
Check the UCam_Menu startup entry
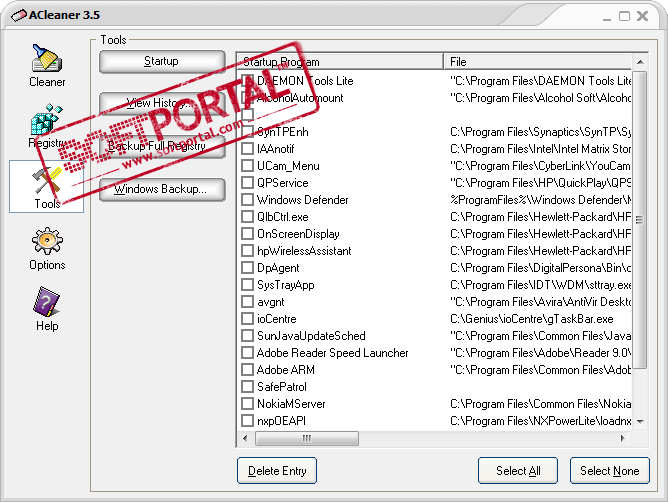click(x=248, y=166)
